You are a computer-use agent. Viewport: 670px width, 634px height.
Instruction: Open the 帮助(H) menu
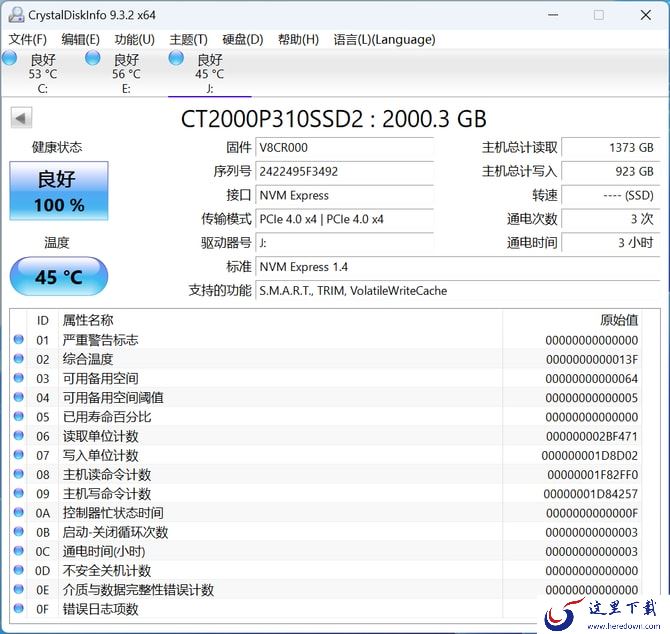point(298,40)
